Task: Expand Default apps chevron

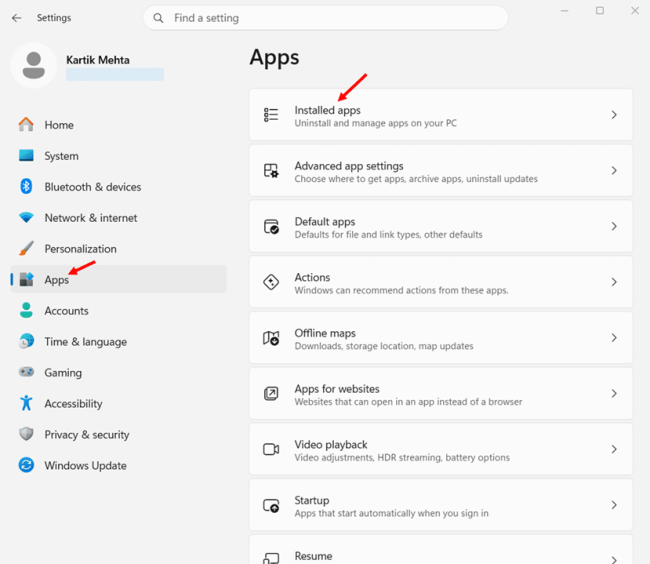Action: [x=614, y=226]
